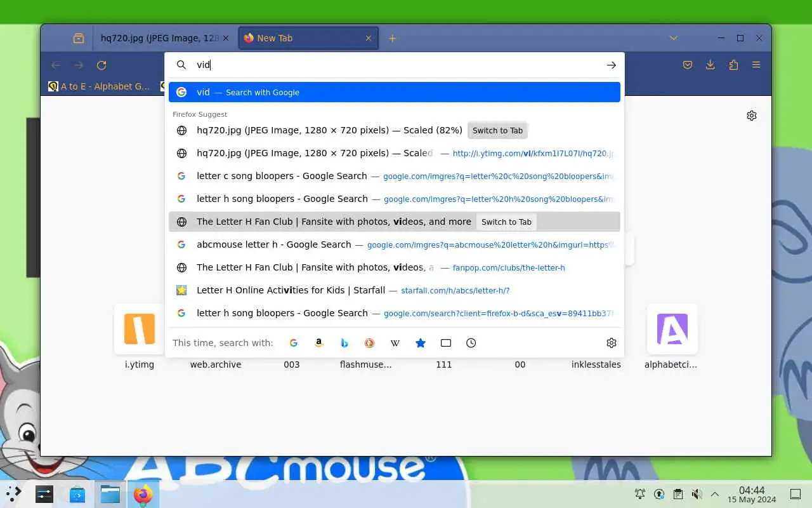812x508 pixels.
Task: Click Switch to Tab for hq720.jpg
Action: tap(497, 130)
